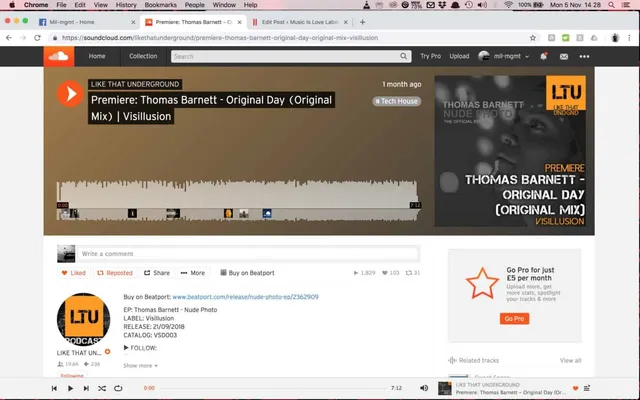Click the Share button
The image size is (640, 400).
click(157, 273)
